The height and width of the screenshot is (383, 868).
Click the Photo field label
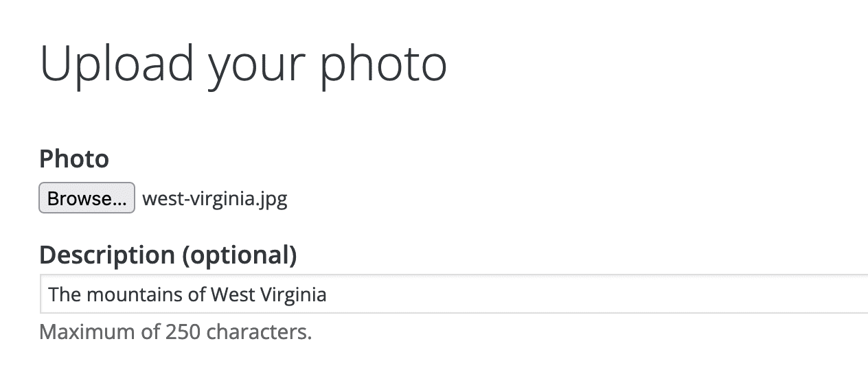[x=74, y=159]
